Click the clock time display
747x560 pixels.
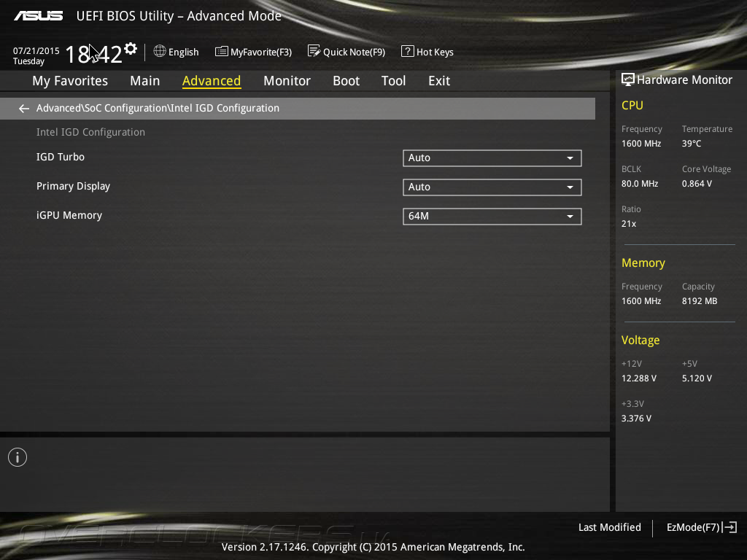pyautogui.click(x=94, y=54)
